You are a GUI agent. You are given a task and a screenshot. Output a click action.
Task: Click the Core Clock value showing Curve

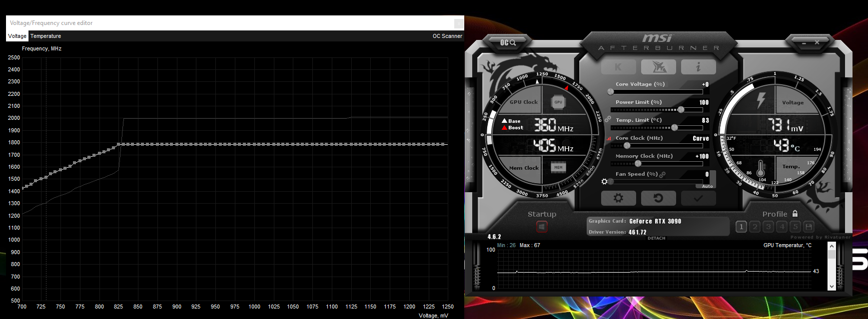[701, 138]
